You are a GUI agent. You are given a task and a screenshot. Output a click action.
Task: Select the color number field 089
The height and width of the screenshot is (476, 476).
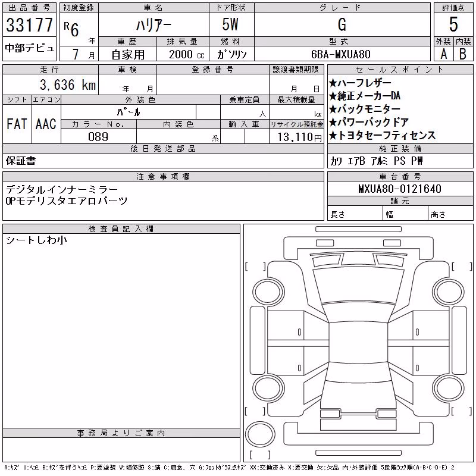98,137
